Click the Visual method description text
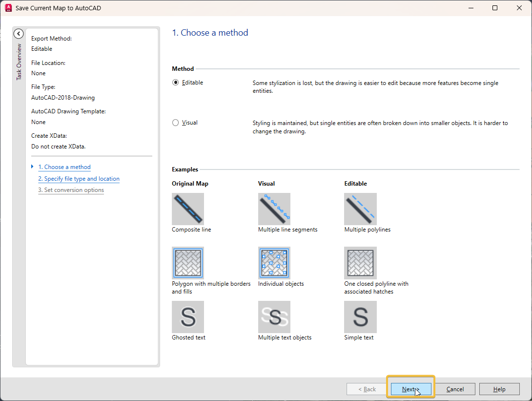 (x=380, y=127)
